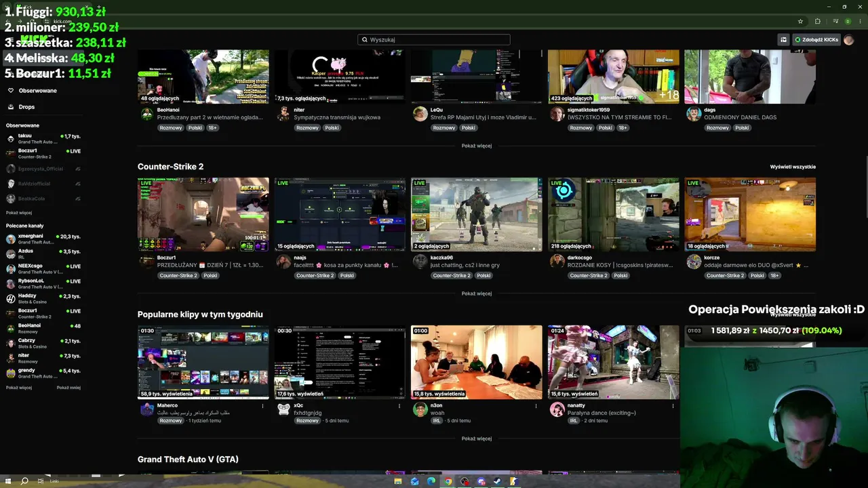Click the BeoHanoi avatar under the stream card

coord(146,113)
